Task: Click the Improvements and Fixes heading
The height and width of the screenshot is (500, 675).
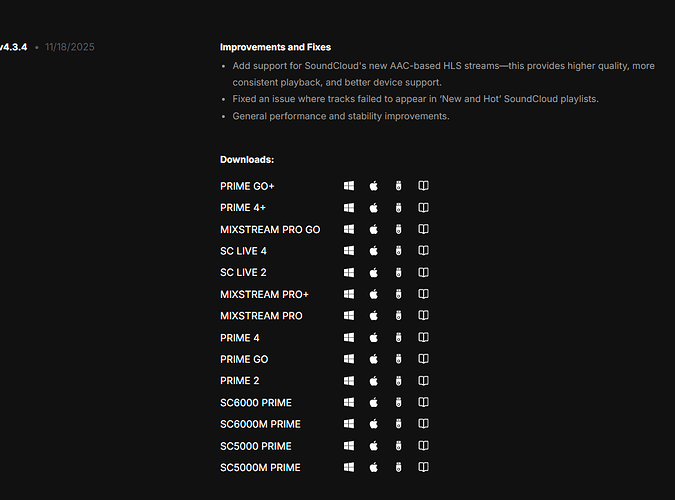Action: coord(275,47)
